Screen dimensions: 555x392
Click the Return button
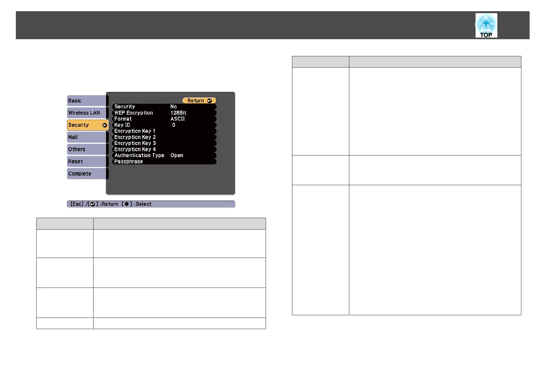pos(199,101)
